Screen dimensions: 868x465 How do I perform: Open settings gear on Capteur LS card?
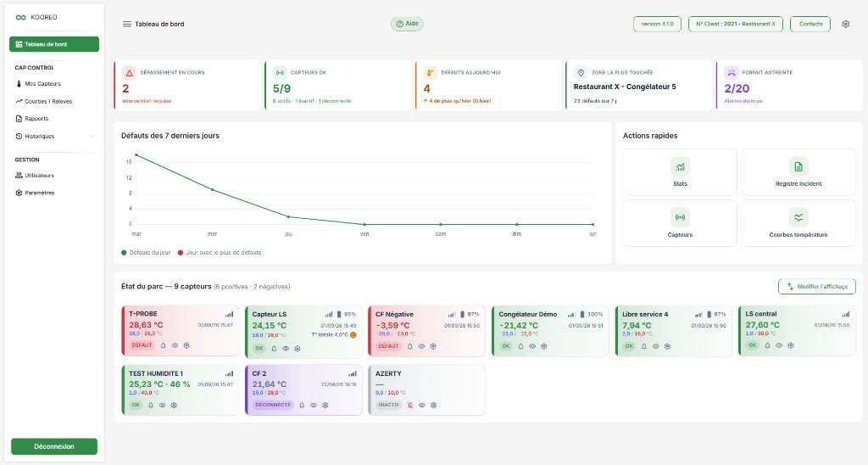pyautogui.click(x=298, y=349)
